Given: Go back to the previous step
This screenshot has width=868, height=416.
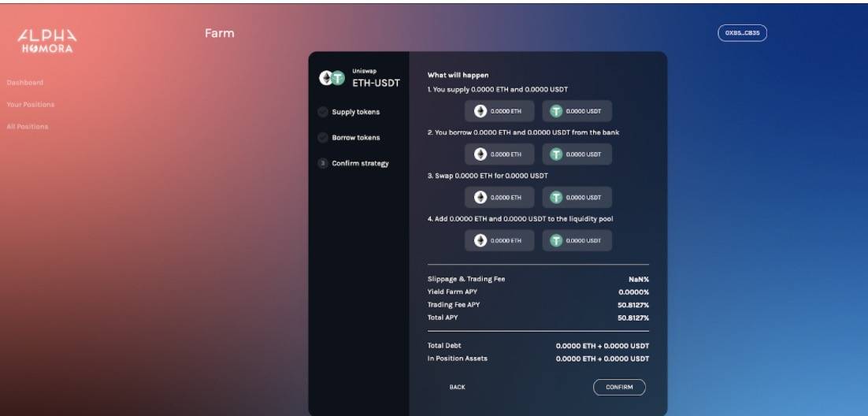Looking at the screenshot, I should pyautogui.click(x=458, y=387).
